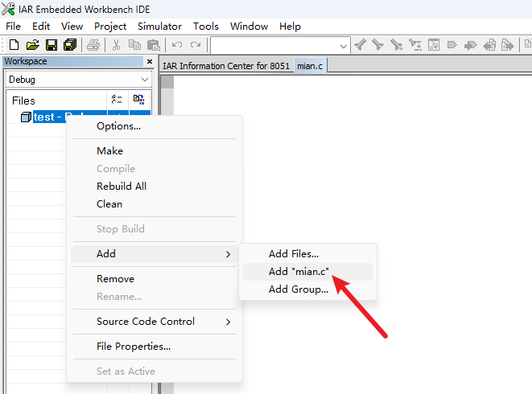Click the test project cube icon
Viewport: 532px width, 394px height.
pyautogui.click(x=26, y=117)
